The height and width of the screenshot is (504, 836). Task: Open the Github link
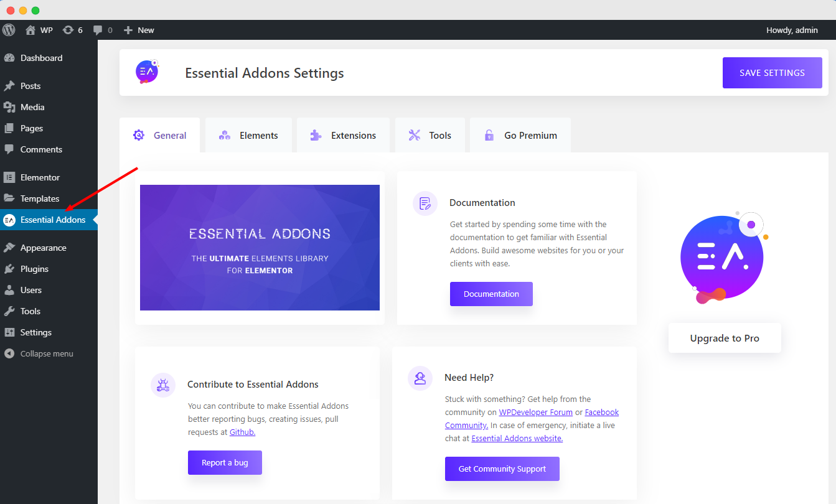pos(242,432)
